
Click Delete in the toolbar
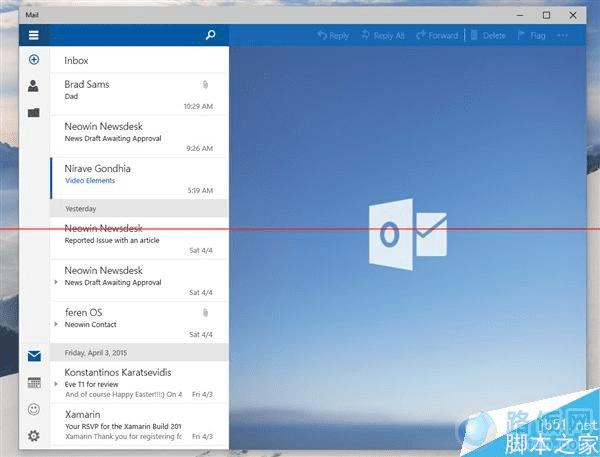[488, 36]
